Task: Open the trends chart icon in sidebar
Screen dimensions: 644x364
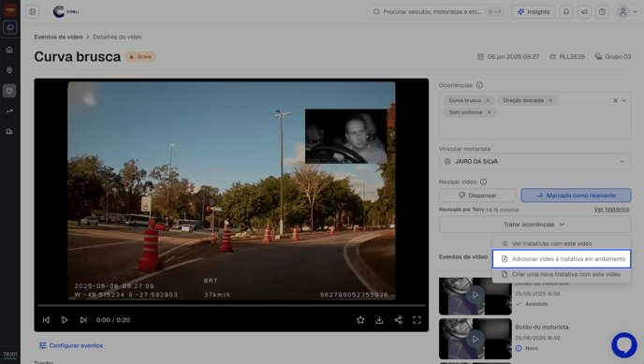Action: pyautogui.click(x=9, y=111)
